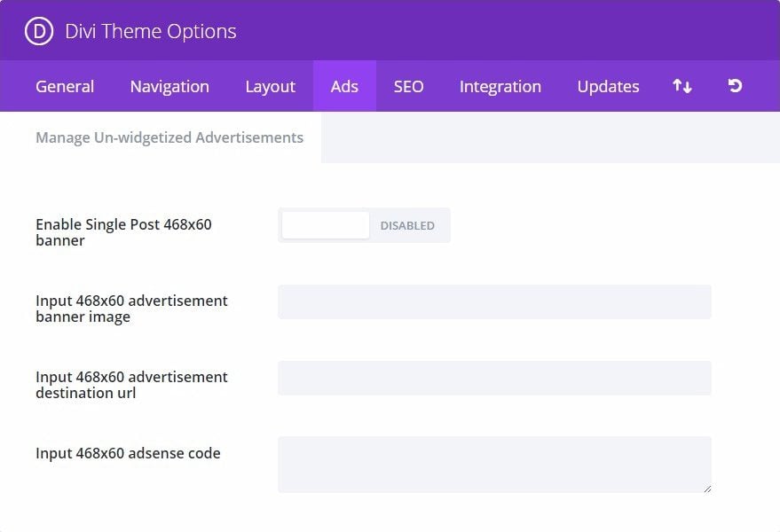The height and width of the screenshot is (532, 780).
Task: Toggle the Single Post 468x60 banner switch
Action: click(x=364, y=225)
